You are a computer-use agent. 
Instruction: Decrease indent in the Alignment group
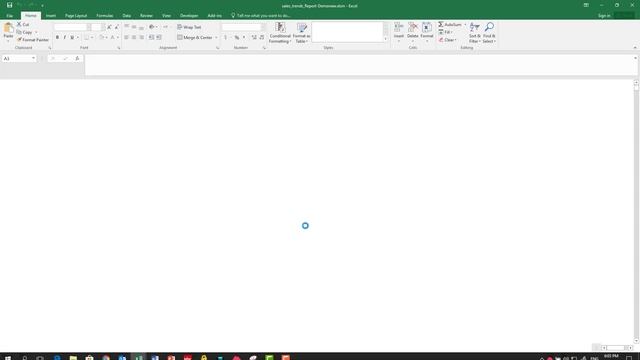(x=151, y=37)
